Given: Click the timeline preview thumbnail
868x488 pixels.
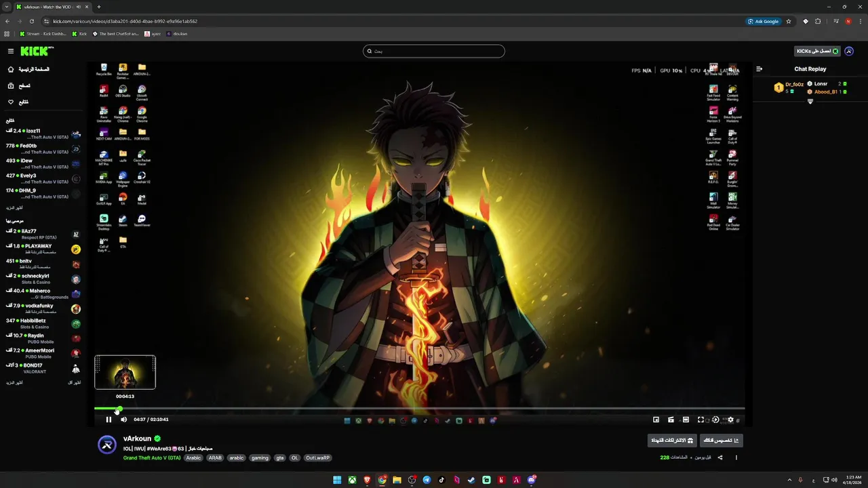Looking at the screenshot, I should point(125,372).
